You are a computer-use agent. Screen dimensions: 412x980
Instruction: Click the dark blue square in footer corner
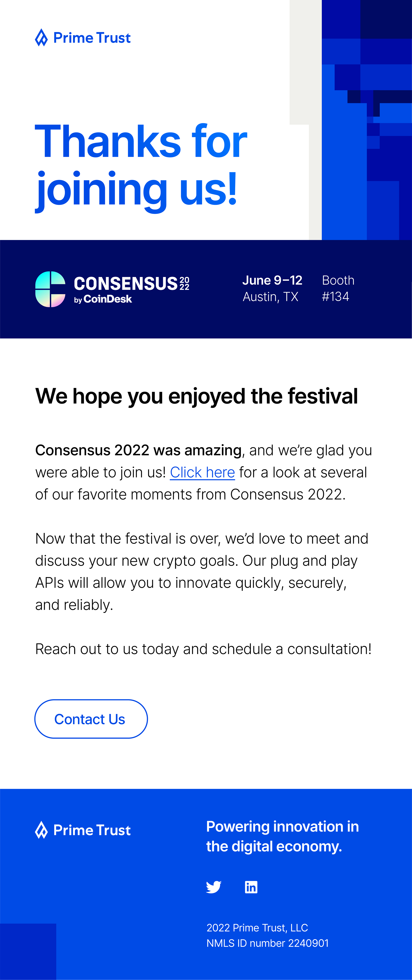(x=28, y=951)
